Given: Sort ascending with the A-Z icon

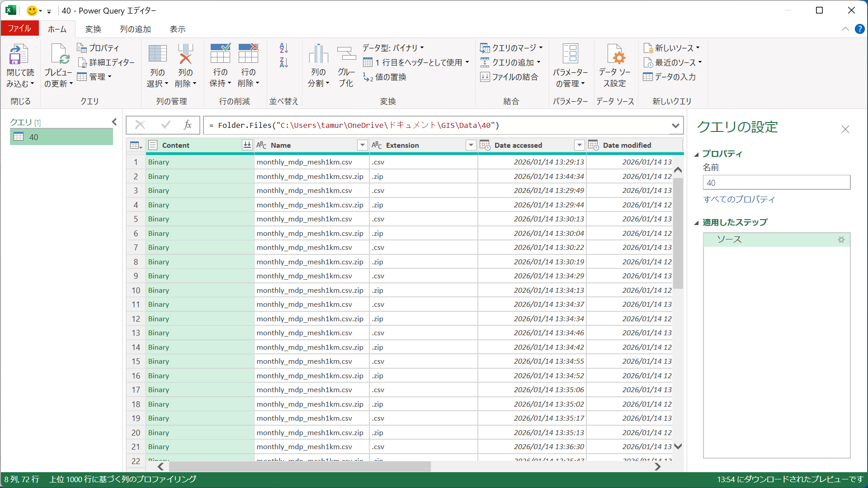Looking at the screenshot, I should (x=284, y=48).
